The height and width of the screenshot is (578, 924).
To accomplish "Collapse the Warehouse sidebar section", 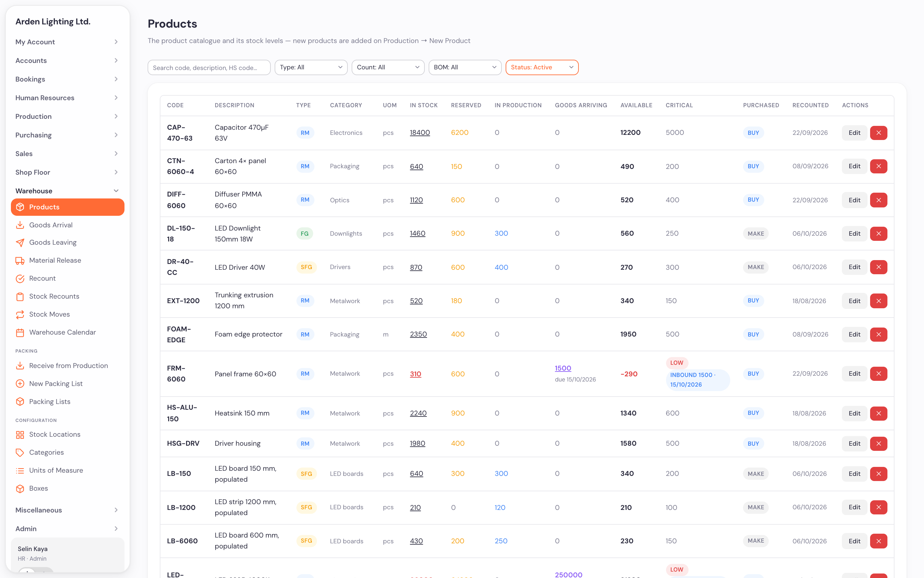I will coord(67,191).
